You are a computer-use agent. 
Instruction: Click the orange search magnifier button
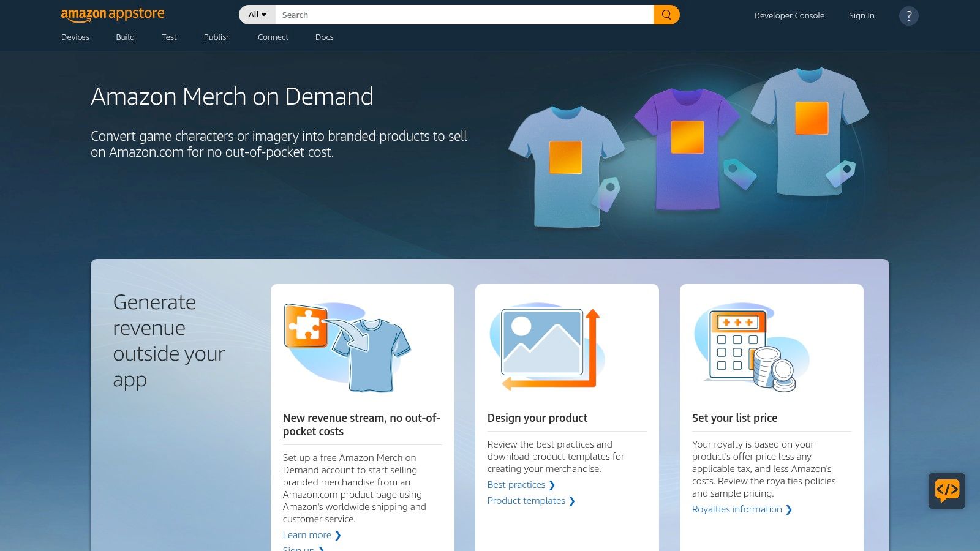tap(666, 15)
